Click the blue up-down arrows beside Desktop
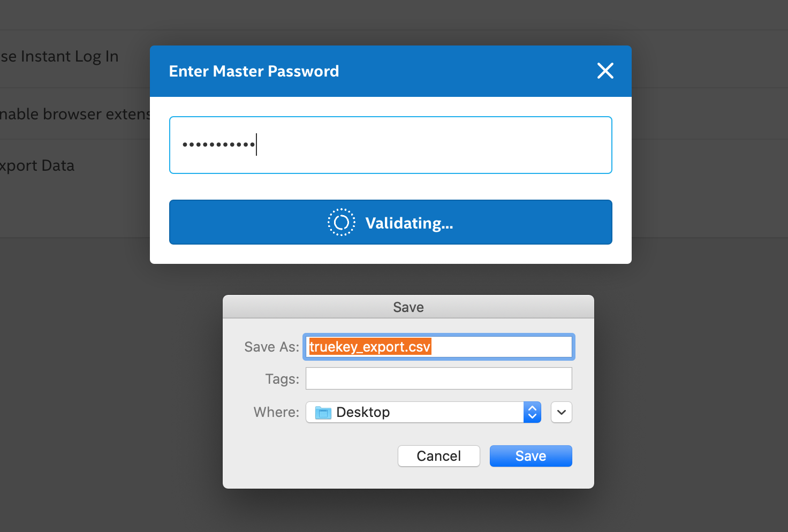The image size is (788, 532). [532, 412]
